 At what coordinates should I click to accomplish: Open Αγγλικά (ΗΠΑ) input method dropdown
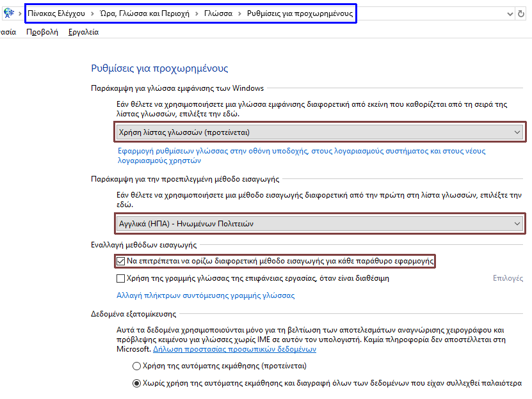click(x=319, y=223)
